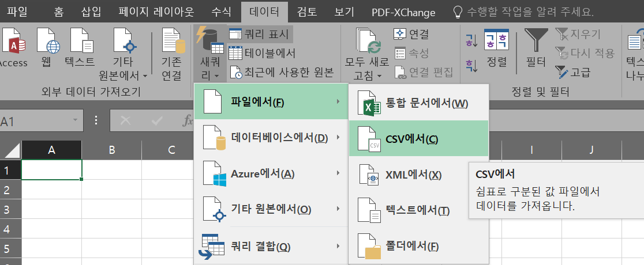Viewport: 644px width, 265px height.
Task: Click the 수행할 작업을 알려 주세요 search box
Action: 523,12
